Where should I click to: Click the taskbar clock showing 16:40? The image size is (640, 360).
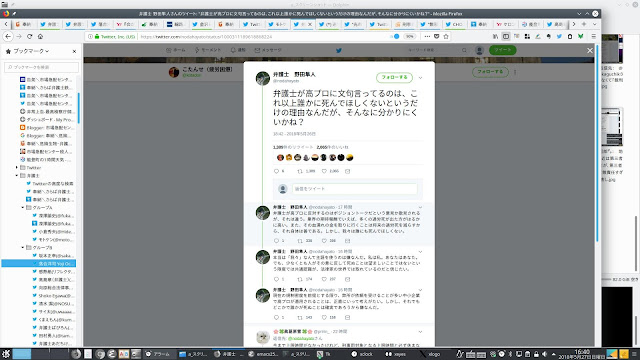coord(582,354)
